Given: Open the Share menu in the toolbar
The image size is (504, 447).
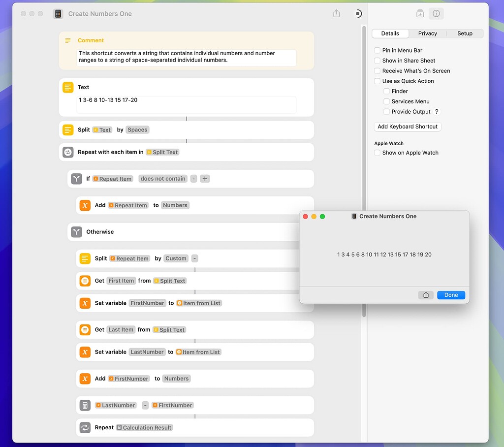Looking at the screenshot, I should pyautogui.click(x=336, y=13).
